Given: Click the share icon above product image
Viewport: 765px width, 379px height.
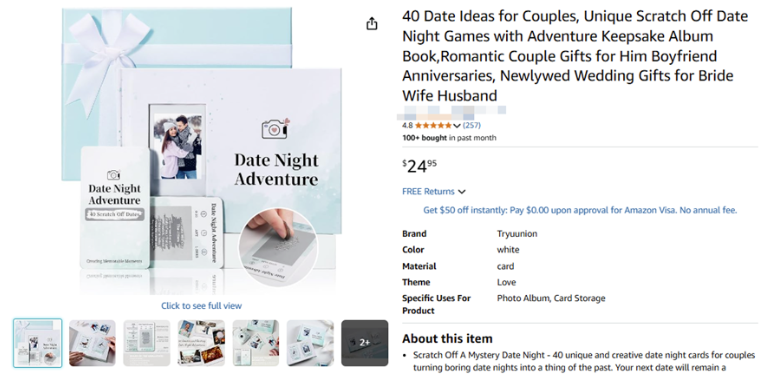Looking at the screenshot, I should [x=372, y=23].
